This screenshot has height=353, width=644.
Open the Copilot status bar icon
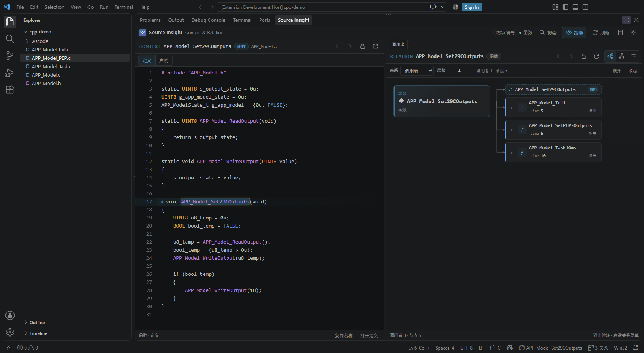[x=509, y=348]
